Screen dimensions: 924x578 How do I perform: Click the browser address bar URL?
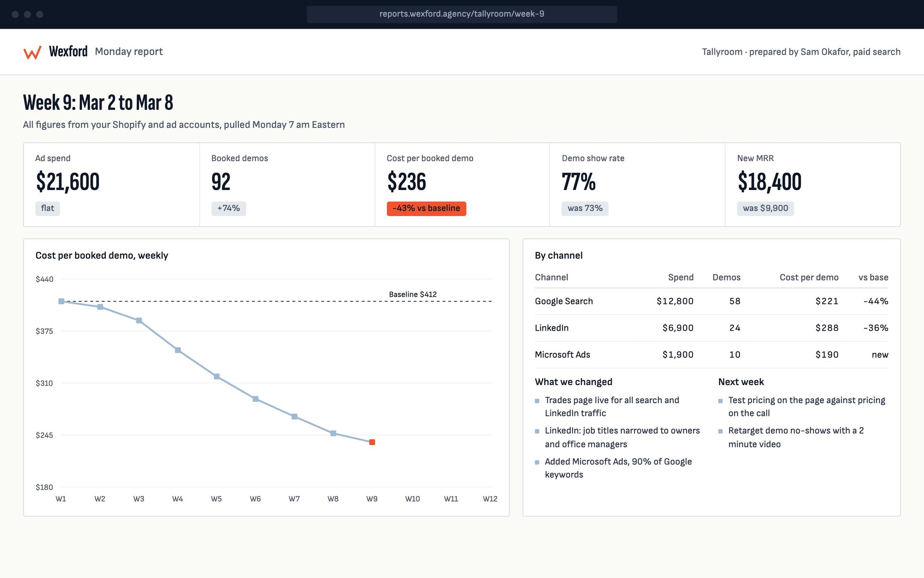[462, 14]
